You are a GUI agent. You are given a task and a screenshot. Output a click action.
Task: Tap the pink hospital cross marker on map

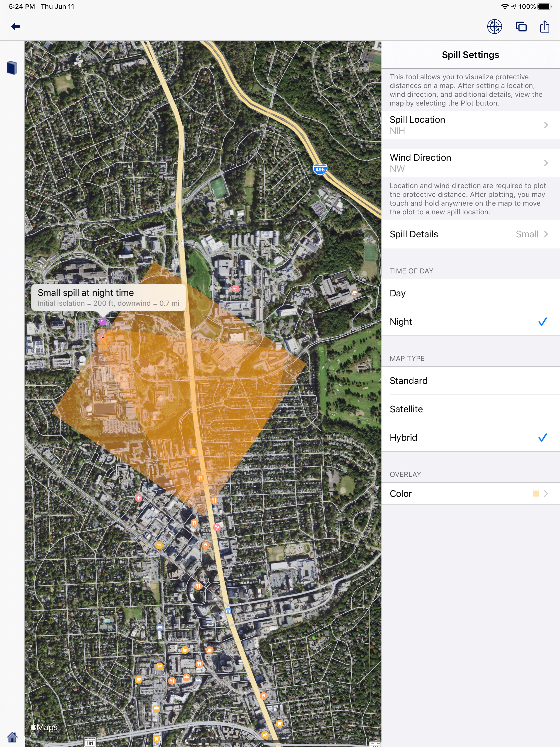coord(138,498)
